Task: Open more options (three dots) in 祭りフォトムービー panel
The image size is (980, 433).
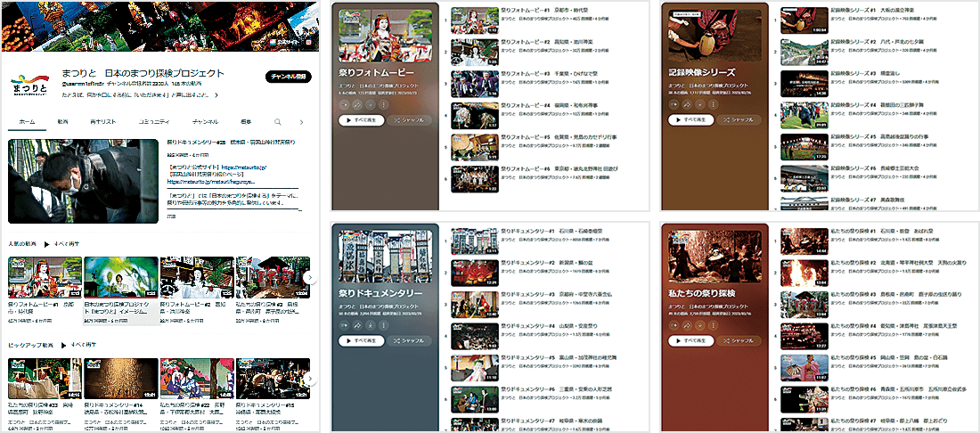Action: pyautogui.click(x=384, y=104)
